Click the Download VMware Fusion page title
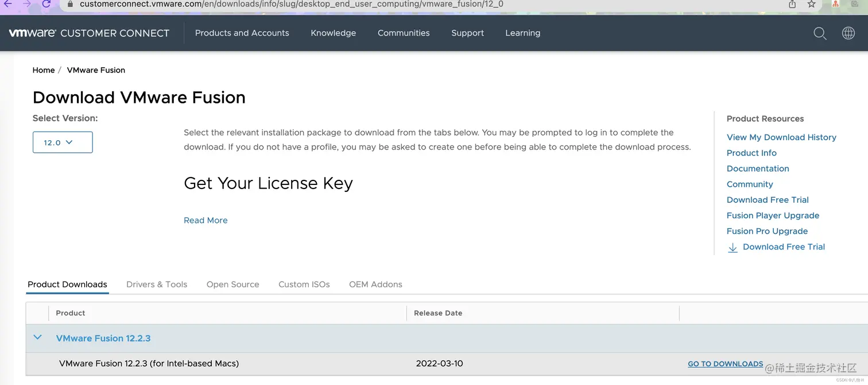Viewport: 868px width, 385px height. (x=139, y=98)
